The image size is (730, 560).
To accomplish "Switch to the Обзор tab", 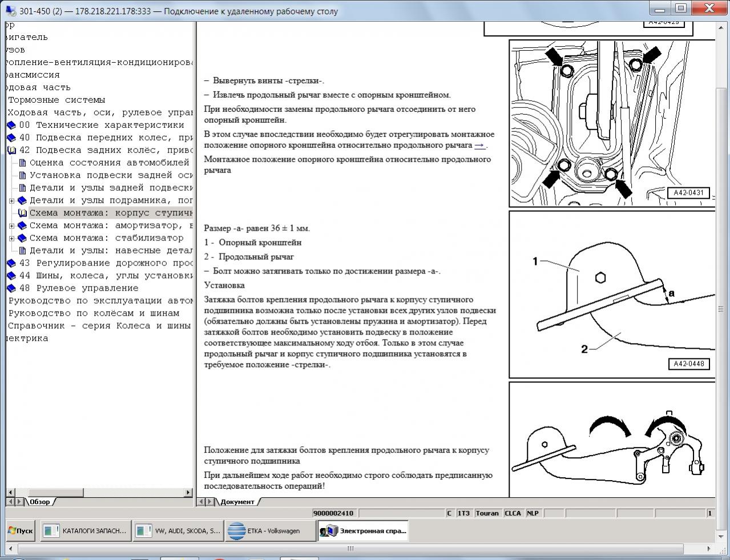I will (x=41, y=502).
